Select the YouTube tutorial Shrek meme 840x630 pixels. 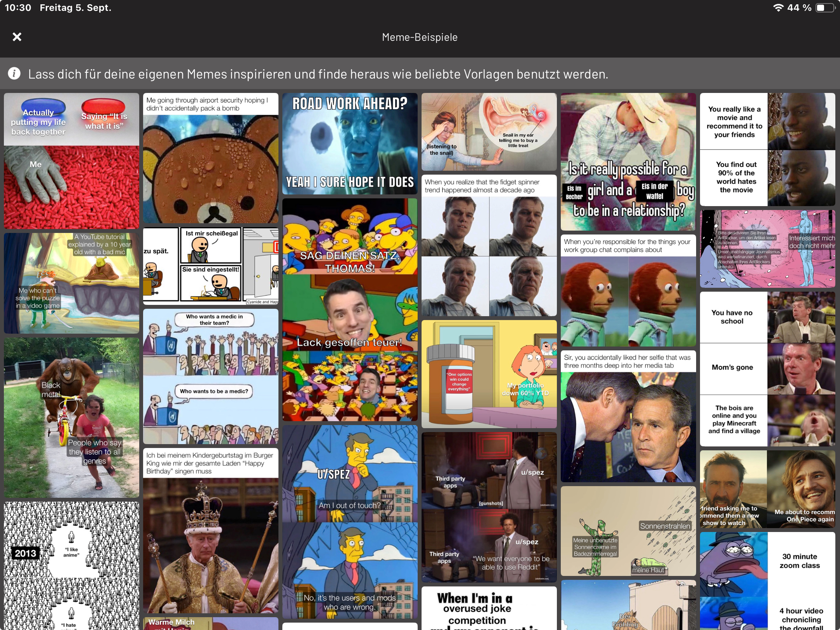[x=72, y=283]
